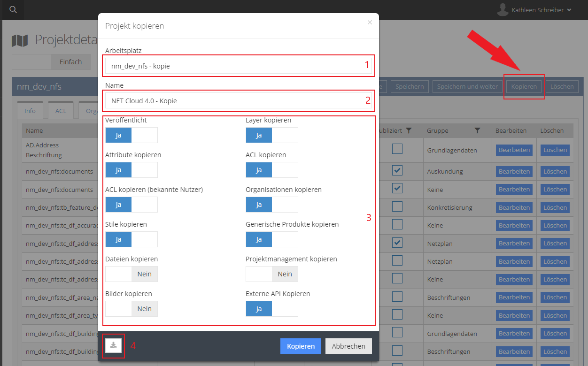
Task: Click Bearbeiten for the Auskundung row
Action: pos(514,172)
